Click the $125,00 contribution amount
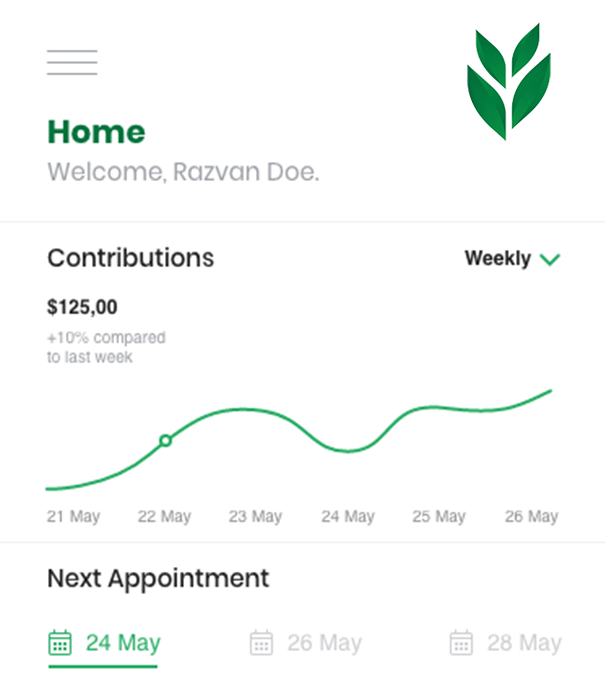The height and width of the screenshot is (700, 605). point(82,307)
